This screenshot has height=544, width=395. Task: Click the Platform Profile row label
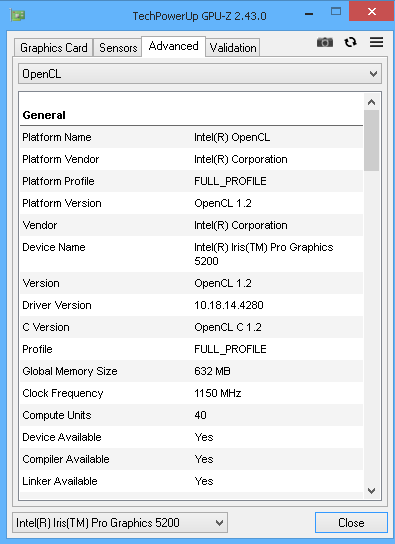click(x=58, y=181)
